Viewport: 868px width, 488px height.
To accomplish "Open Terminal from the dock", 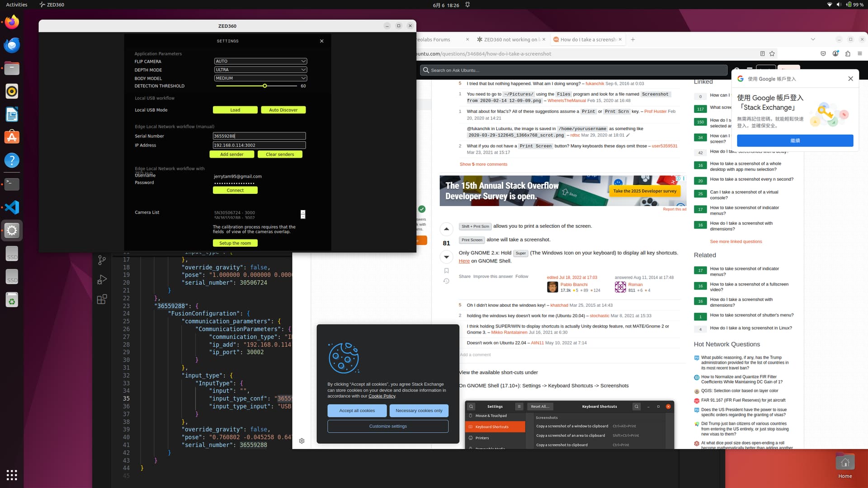I will pyautogui.click(x=12, y=184).
